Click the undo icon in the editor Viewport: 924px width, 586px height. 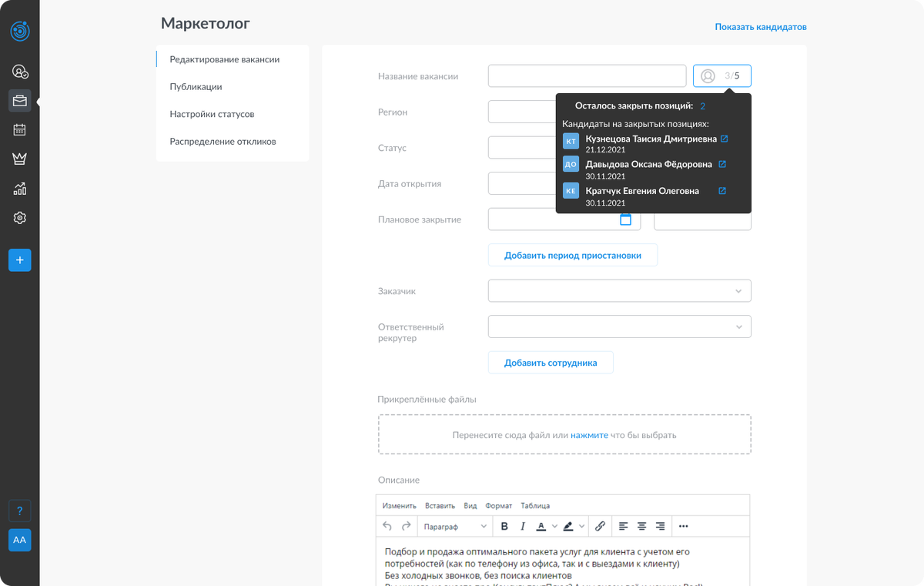click(x=387, y=526)
